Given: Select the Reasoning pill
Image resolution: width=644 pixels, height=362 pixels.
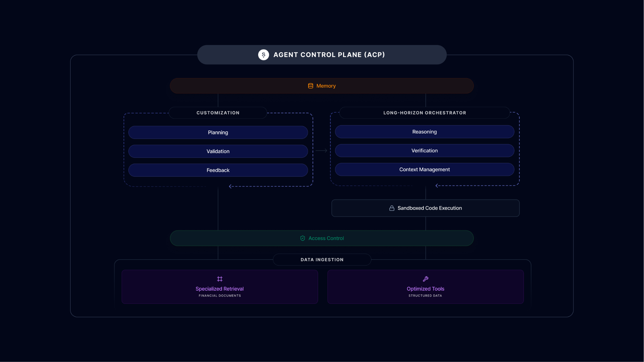Looking at the screenshot, I should (x=425, y=132).
